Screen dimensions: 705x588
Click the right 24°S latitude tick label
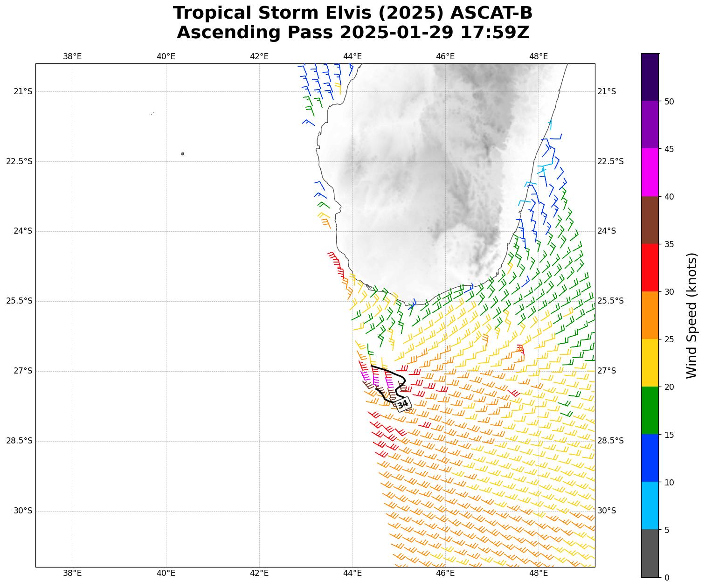point(607,231)
